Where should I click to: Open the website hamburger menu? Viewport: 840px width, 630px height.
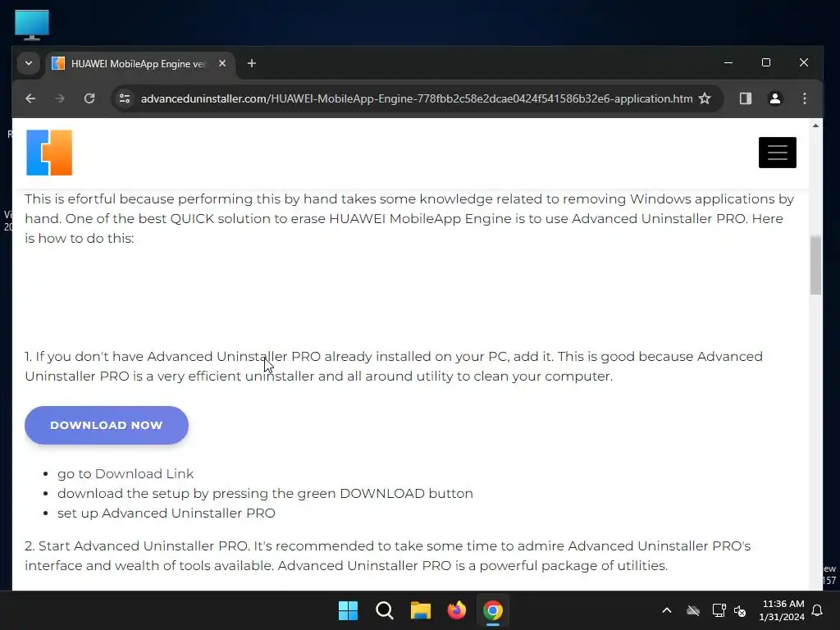778,153
